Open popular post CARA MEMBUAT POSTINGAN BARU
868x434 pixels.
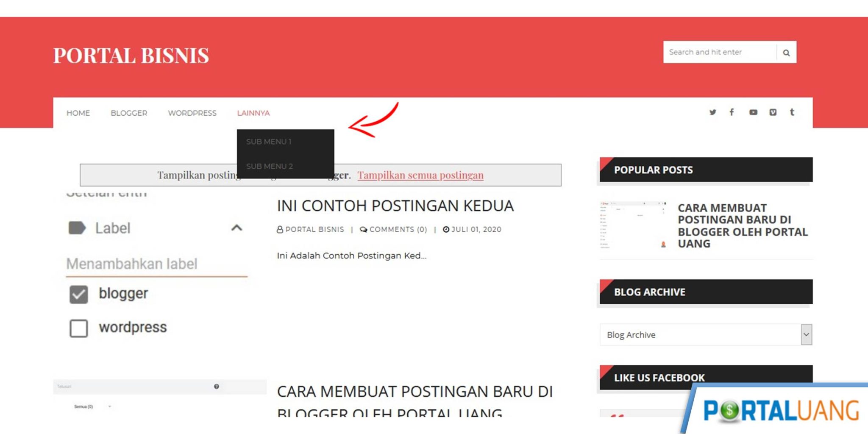pos(743,226)
